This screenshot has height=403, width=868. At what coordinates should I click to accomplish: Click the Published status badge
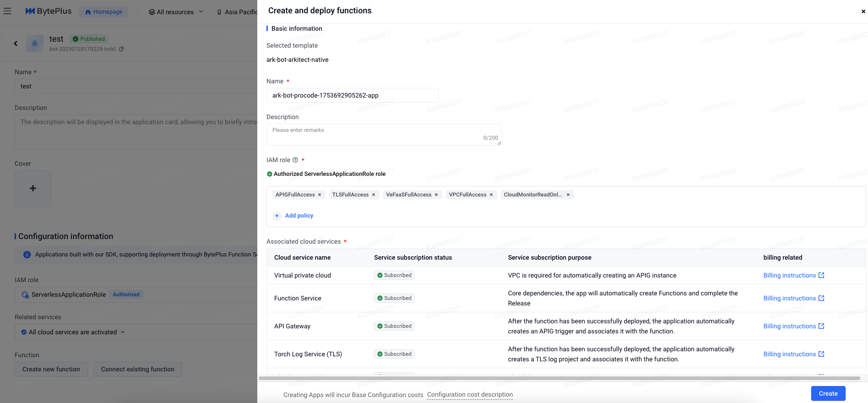[89, 39]
